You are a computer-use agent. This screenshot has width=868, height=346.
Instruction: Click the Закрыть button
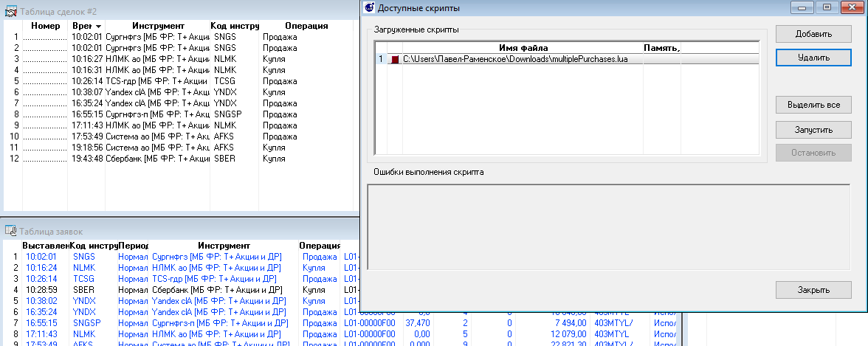[813, 290]
